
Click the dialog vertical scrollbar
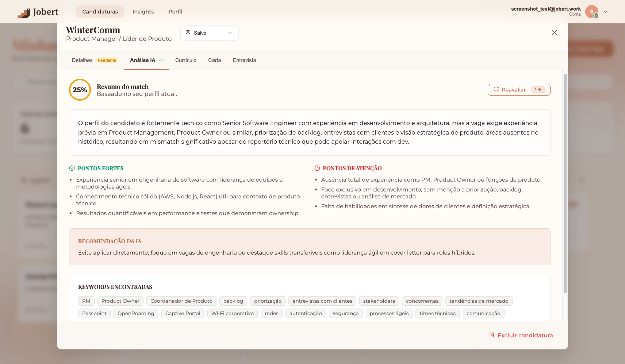click(x=565, y=183)
